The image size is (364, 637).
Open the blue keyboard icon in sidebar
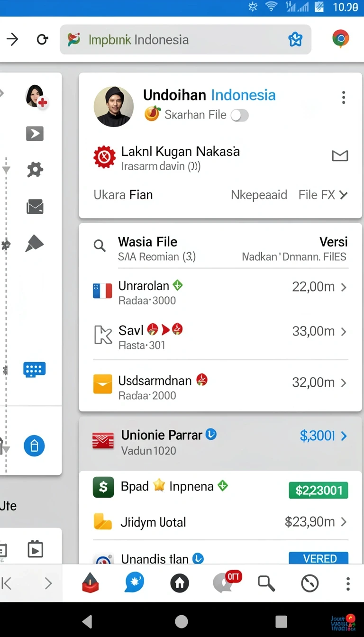tap(35, 369)
